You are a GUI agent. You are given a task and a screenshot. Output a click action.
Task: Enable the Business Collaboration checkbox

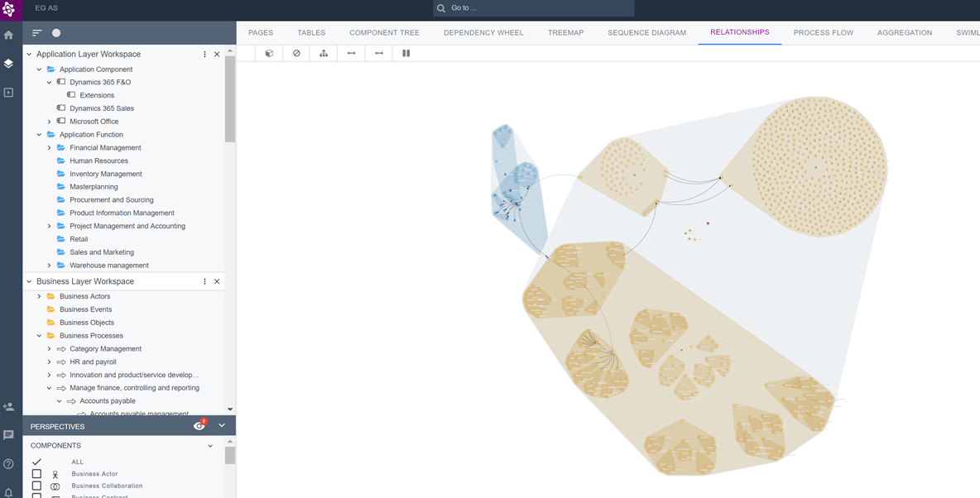(x=36, y=486)
